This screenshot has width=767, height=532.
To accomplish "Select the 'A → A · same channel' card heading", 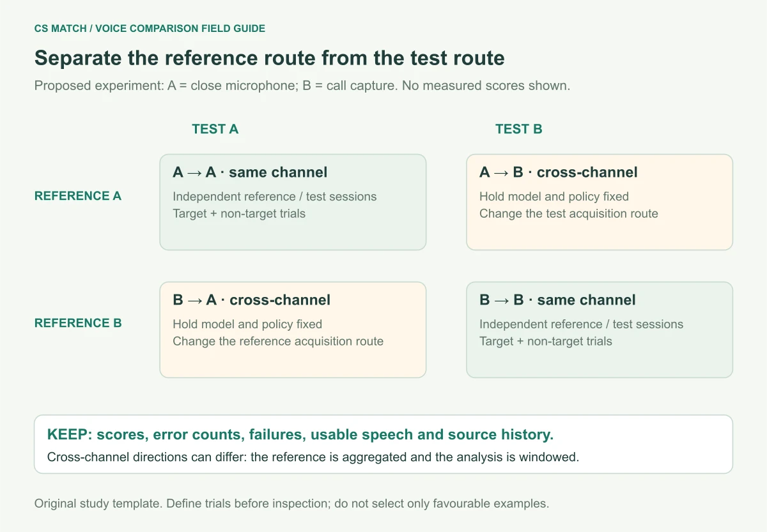I will 250,172.
